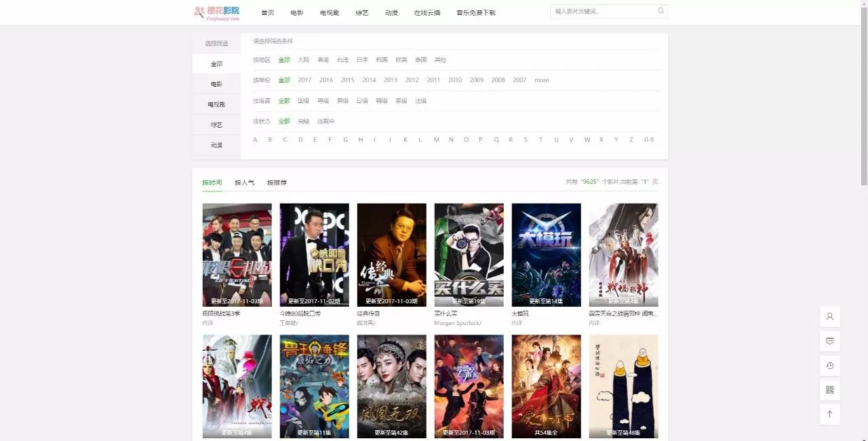Open the 经典传奇 poster

[391, 255]
